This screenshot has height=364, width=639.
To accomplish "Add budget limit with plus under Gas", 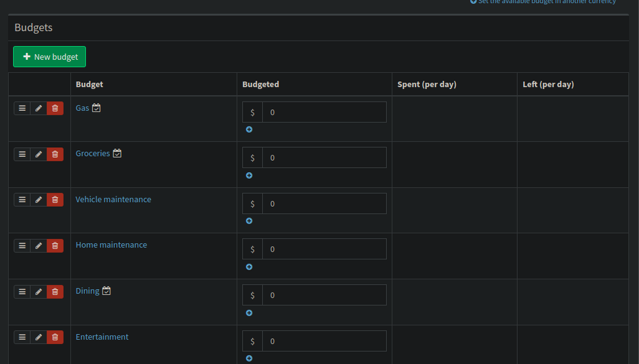I will pos(249,130).
